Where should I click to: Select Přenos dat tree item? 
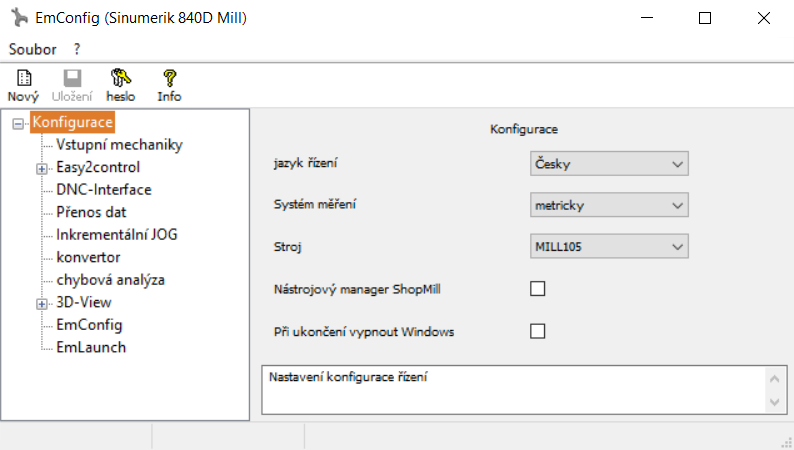tap(91, 212)
